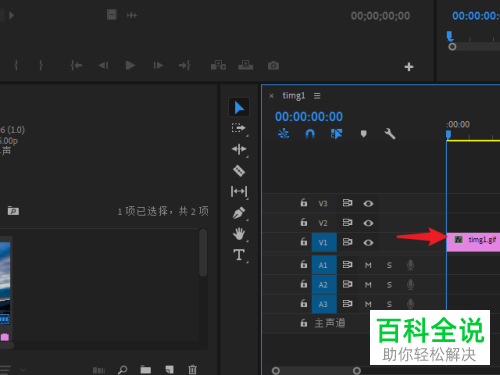Screen dimensions: 500x375
Task: Select the Slip tool
Action: click(x=239, y=191)
